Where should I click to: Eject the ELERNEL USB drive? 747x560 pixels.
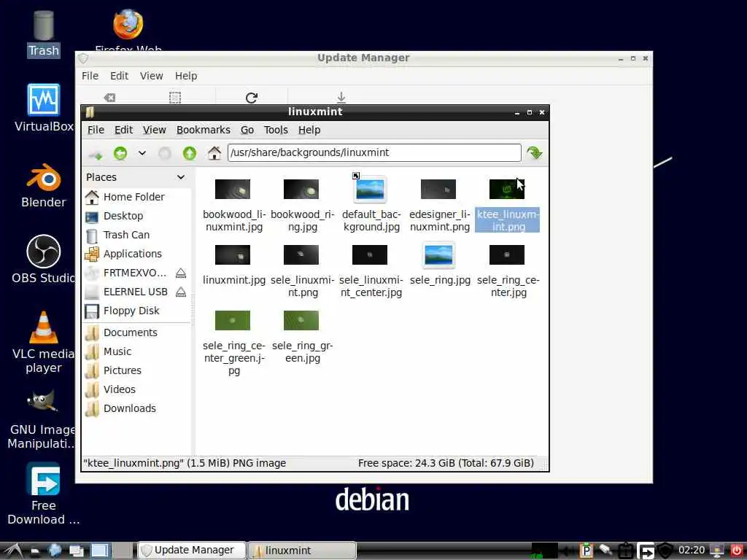(x=181, y=292)
